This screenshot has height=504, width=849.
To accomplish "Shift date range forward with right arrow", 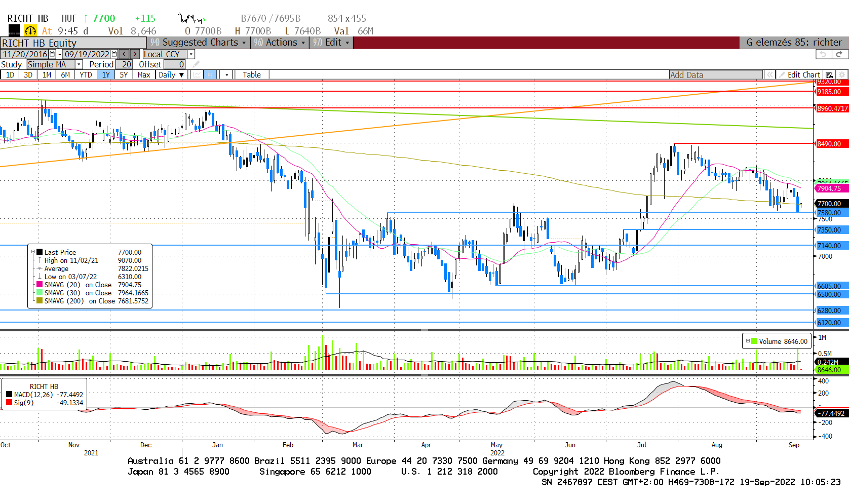I will pyautogui.click(x=135, y=54).
